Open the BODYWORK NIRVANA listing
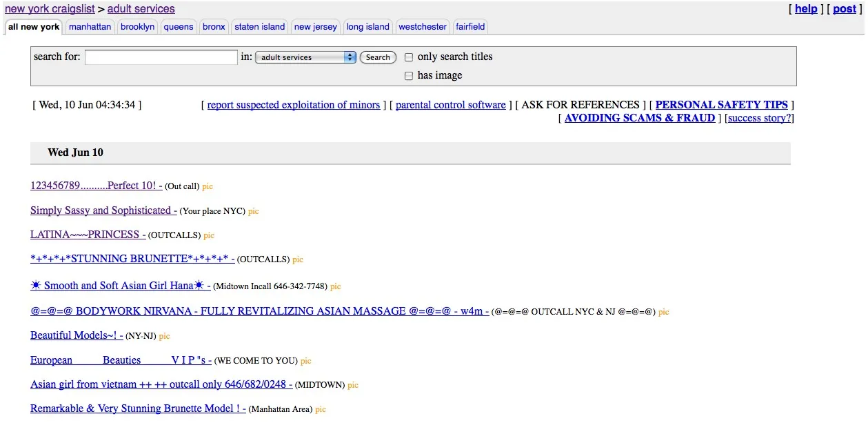 (260, 311)
